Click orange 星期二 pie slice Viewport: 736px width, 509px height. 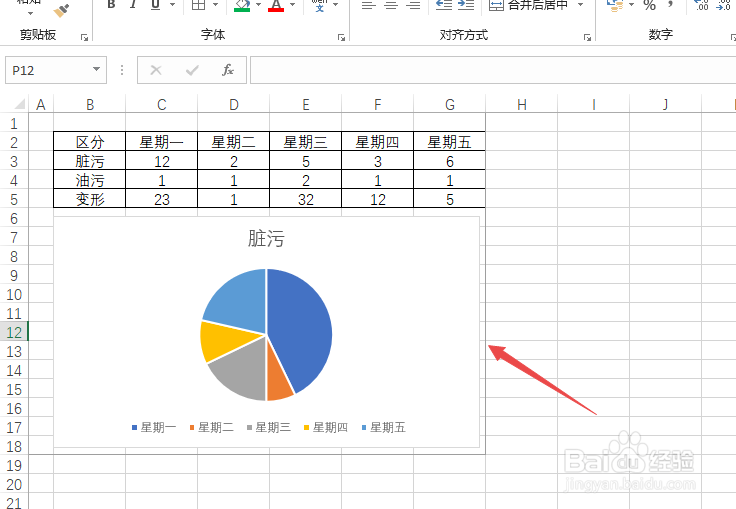click(278, 380)
